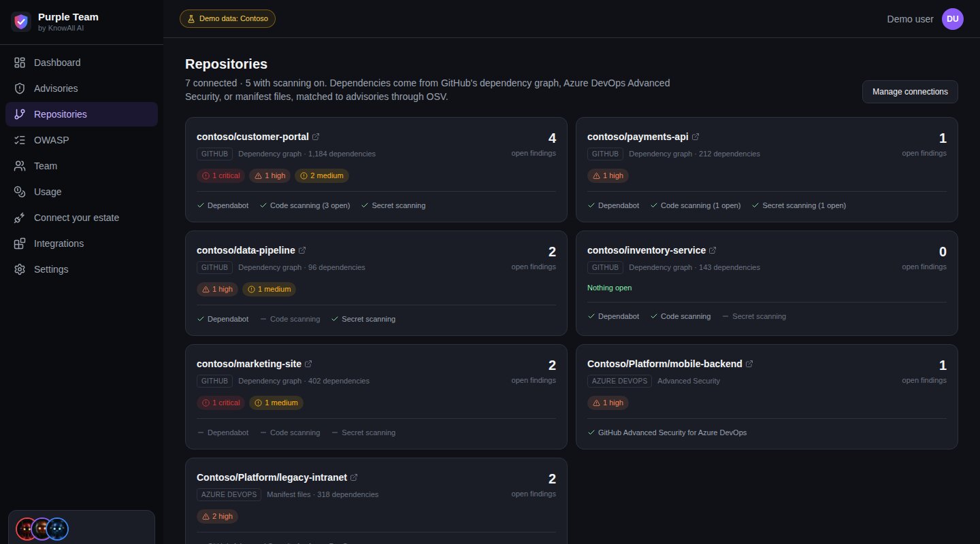Click GitHub Advanced Security for Azure DevOps on mobile-backend
The image size is (980, 544).
(667, 432)
